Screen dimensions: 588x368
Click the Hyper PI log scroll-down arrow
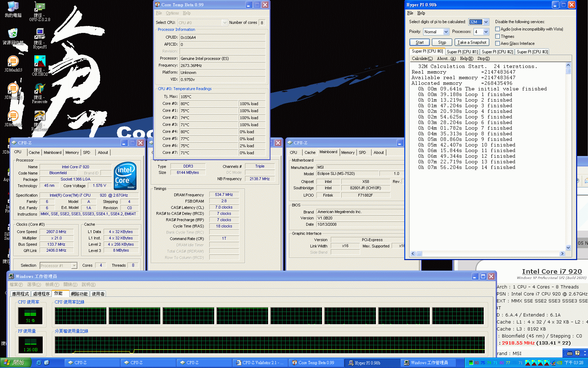click(x=568, y=248)
